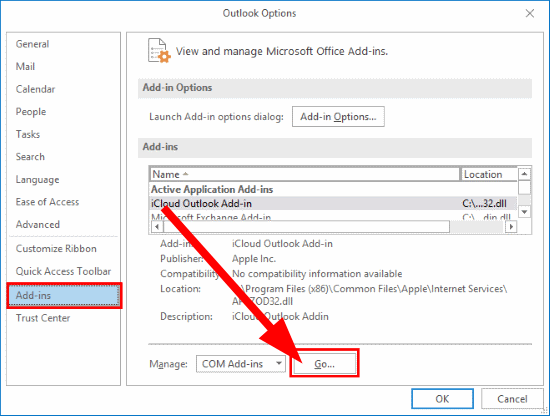Confirm with the OK button
Screen dimensions: 550x416
442,399
